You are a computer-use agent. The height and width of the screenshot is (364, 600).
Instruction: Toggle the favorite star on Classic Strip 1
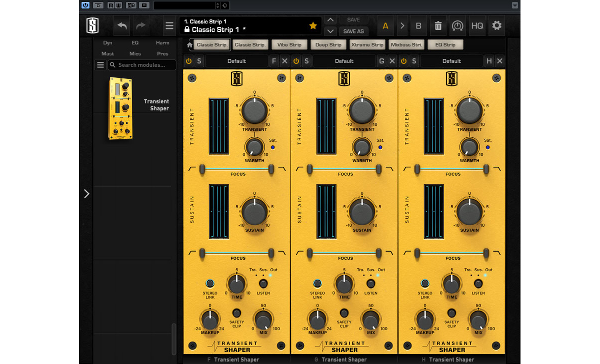pos(313,25)
